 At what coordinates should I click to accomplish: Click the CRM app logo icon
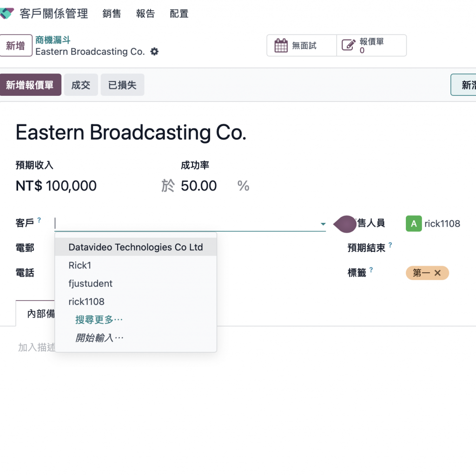coord(7,13)
